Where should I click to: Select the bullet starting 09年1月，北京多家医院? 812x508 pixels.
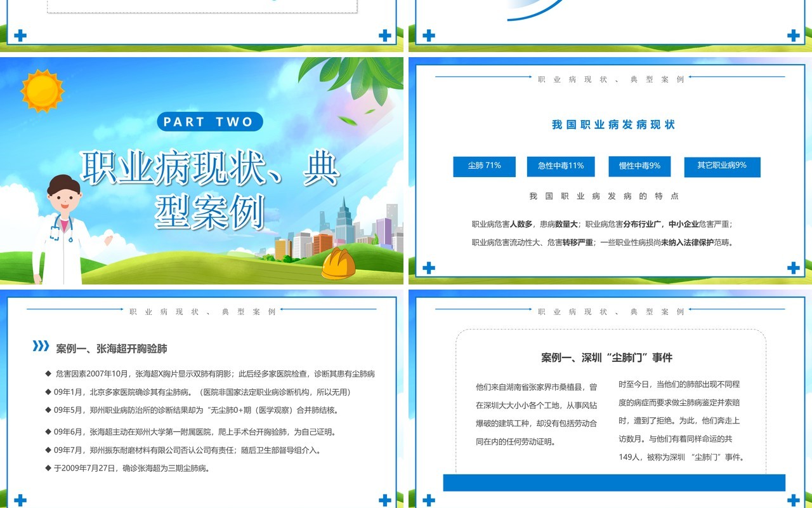[198, 392]
